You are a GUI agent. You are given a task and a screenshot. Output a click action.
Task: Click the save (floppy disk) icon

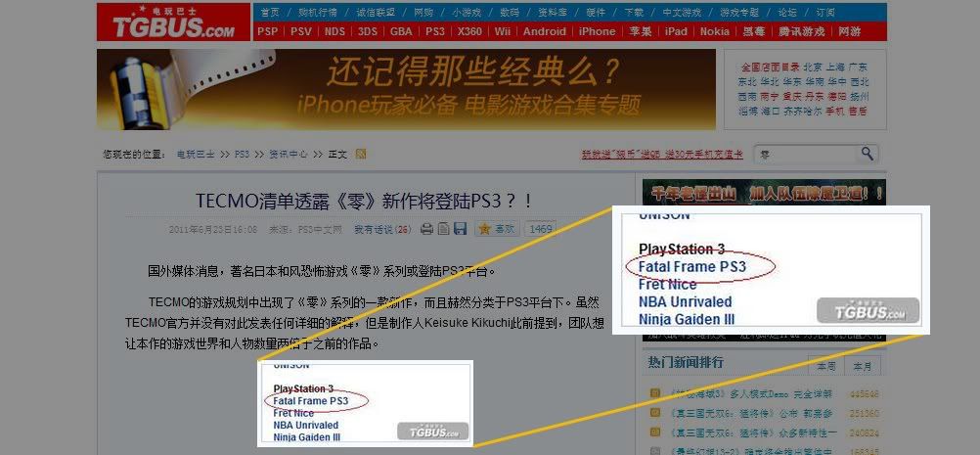tap(460, 229)
